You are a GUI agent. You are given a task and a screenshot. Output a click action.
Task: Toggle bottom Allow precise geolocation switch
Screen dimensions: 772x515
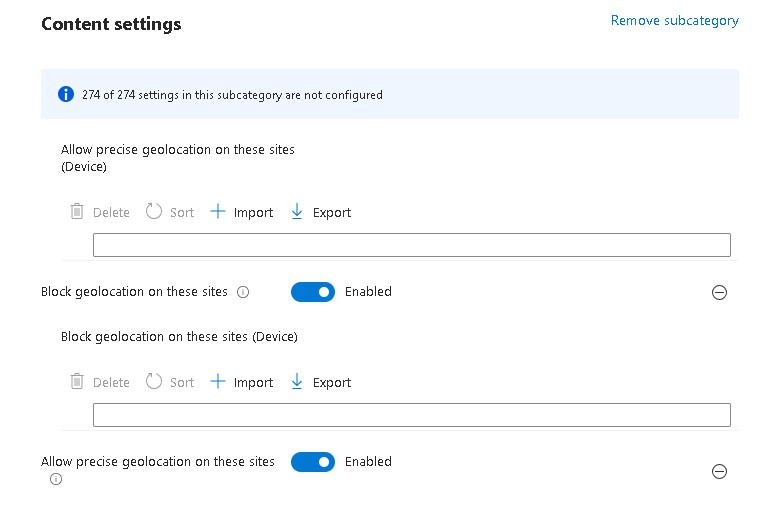(x=313, y=462)
